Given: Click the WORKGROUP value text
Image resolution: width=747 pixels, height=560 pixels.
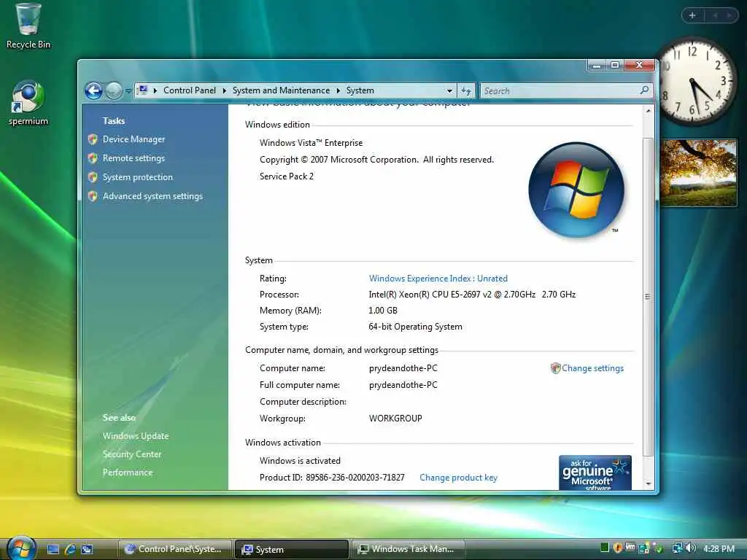Looking at the screenshot, I should pyautogui.click(x=395, y=419).
